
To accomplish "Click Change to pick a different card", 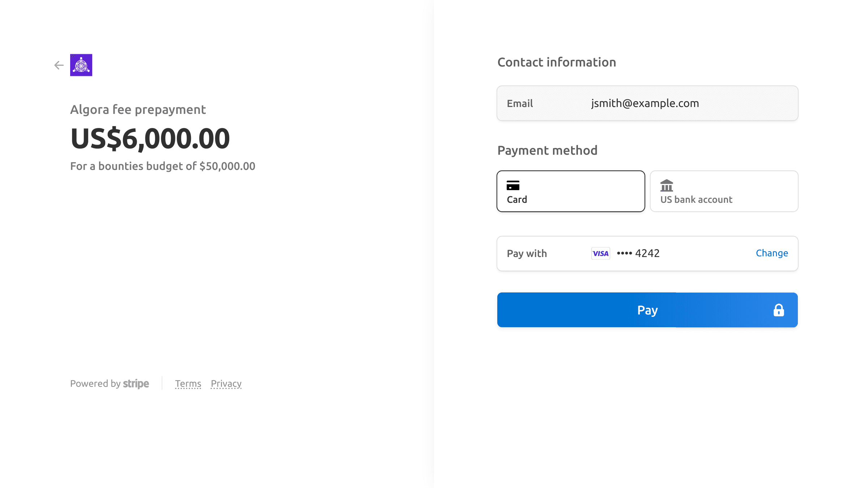I will [772, 253].
